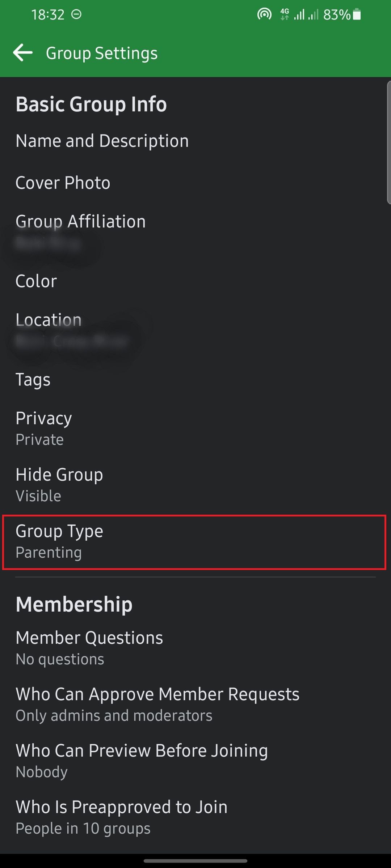Tap the bottom navigation gesture bar
Image resolution: width=391 pixels, height=868 pixels.
click(x=195, y=861)
